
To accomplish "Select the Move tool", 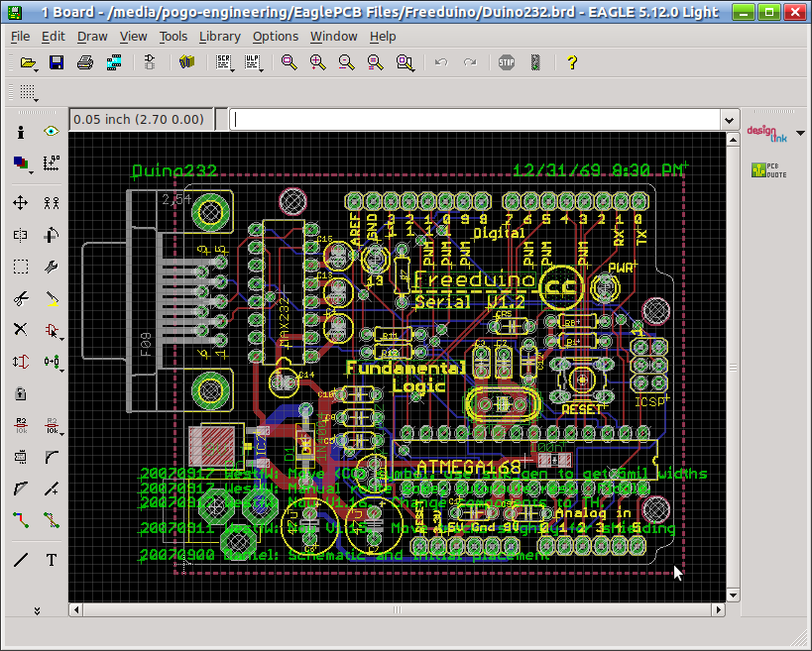I will pos(20,203).
